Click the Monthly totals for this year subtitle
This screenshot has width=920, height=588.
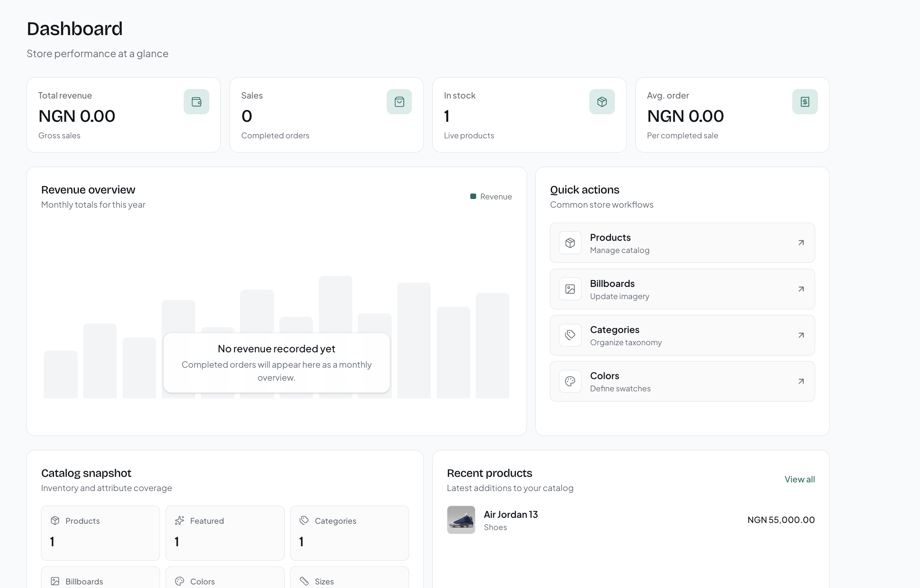(x=93, y=205)
